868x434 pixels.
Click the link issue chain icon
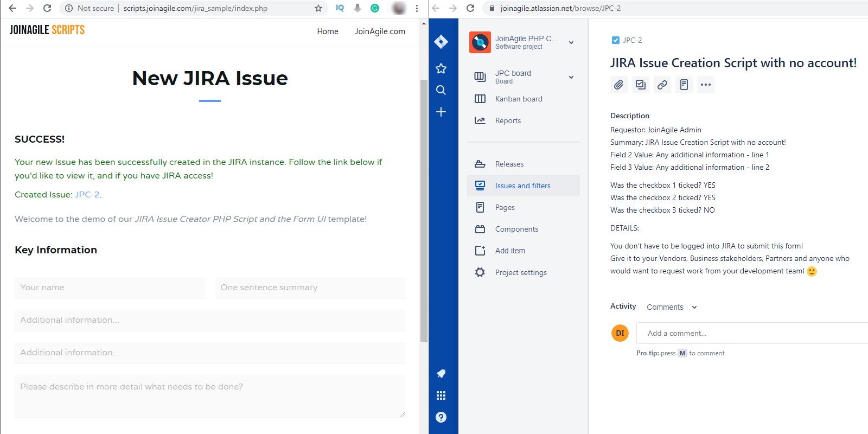coord(662,85)
